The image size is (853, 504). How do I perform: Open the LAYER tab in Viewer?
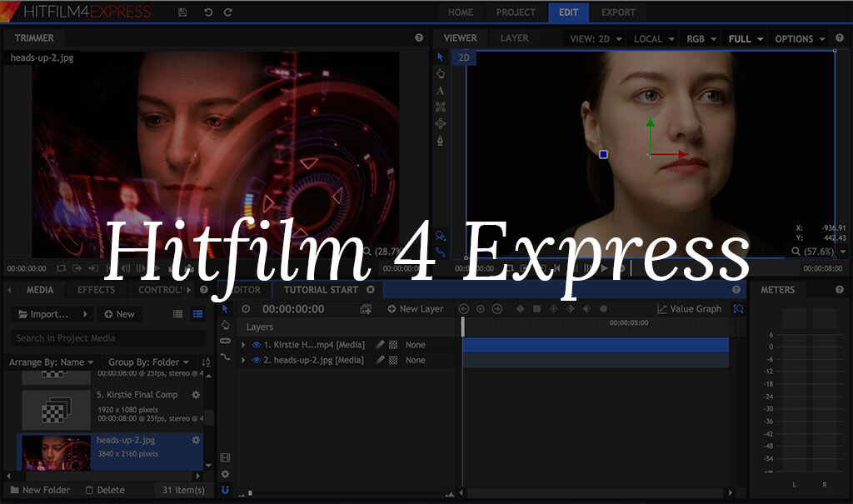click(514, 37)
